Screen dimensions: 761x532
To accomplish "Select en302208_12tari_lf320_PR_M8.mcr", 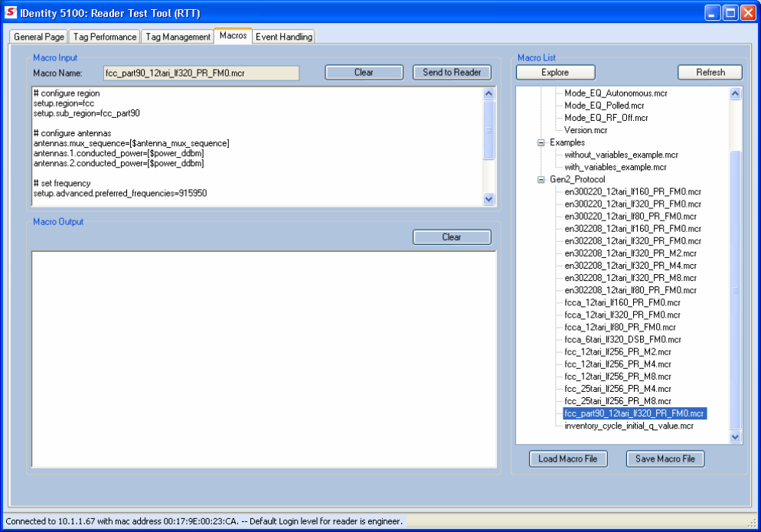I will [630, 278].
